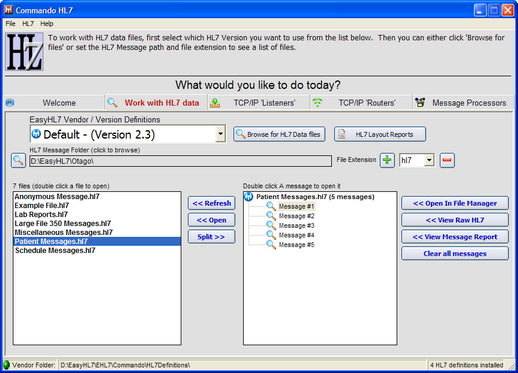Select Message #1 in the tree

[296, 206]
